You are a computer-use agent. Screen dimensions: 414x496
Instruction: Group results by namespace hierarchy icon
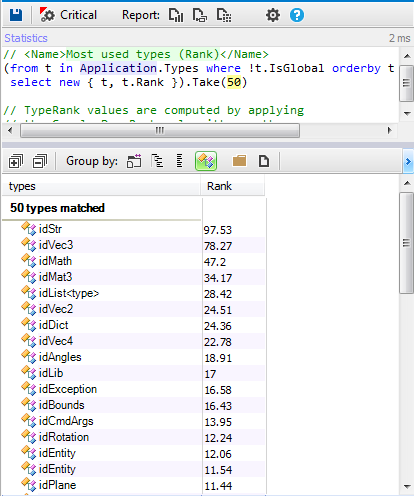coord(157,161)
